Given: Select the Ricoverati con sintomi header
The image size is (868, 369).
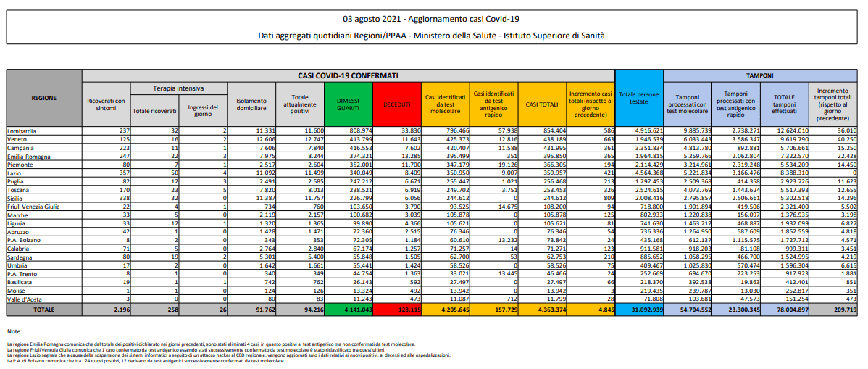Looking at the screenshot, I should [106, 104].
